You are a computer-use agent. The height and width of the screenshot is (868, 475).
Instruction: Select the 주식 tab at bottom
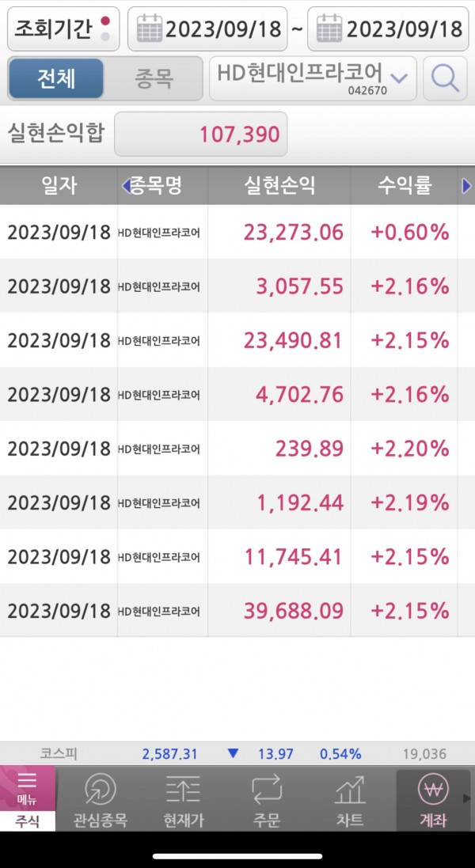pyautogui.click(x=27, y=821)
